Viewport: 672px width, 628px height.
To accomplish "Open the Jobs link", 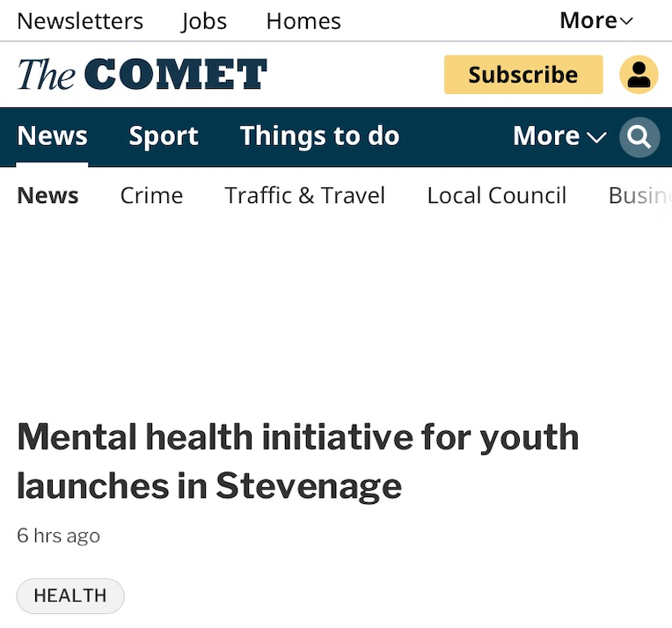I will [203, 21].
